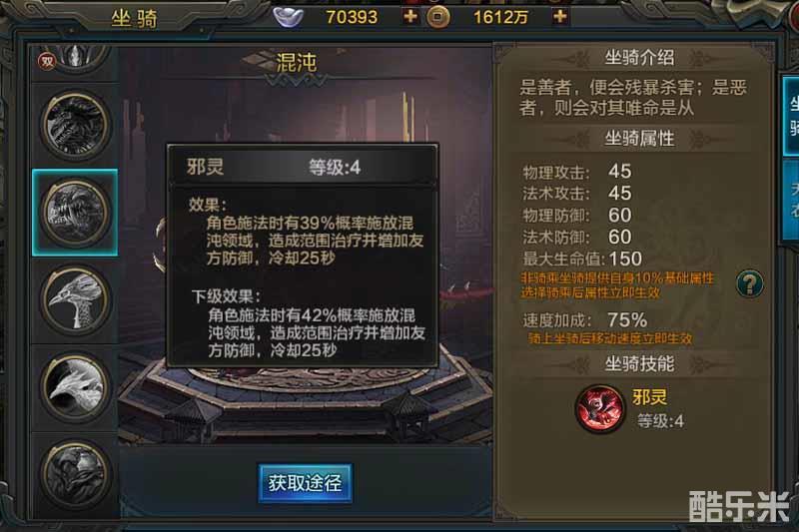This screenshot has height=532, width=799.
Task: Tap the 坐骑 title in header
Action: [134, 19]
